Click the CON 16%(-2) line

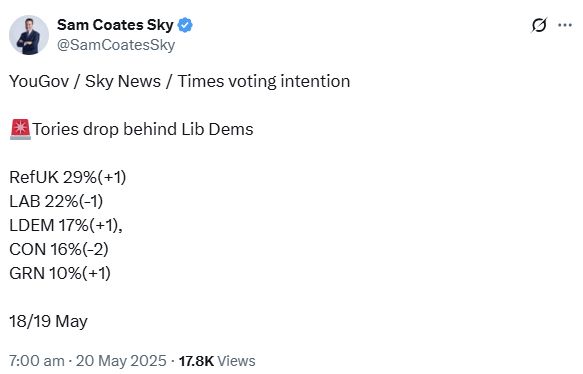(x=59, y=249)
